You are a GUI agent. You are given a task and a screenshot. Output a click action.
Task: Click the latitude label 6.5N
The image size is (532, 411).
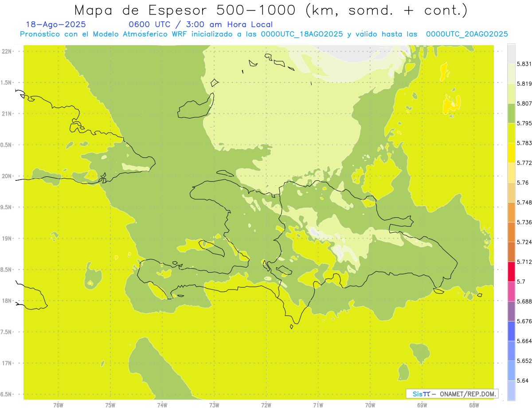click(7, 395)
